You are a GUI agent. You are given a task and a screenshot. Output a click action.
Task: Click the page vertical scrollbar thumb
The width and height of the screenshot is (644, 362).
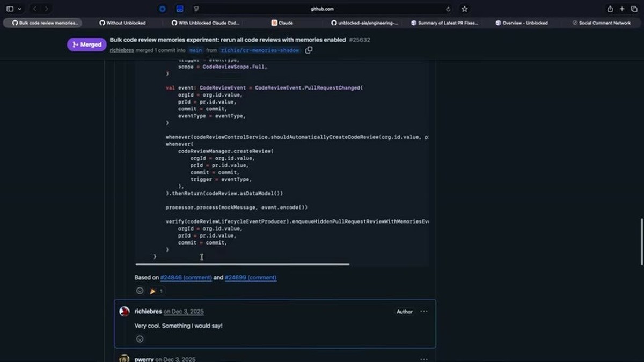tap(642, 242)
